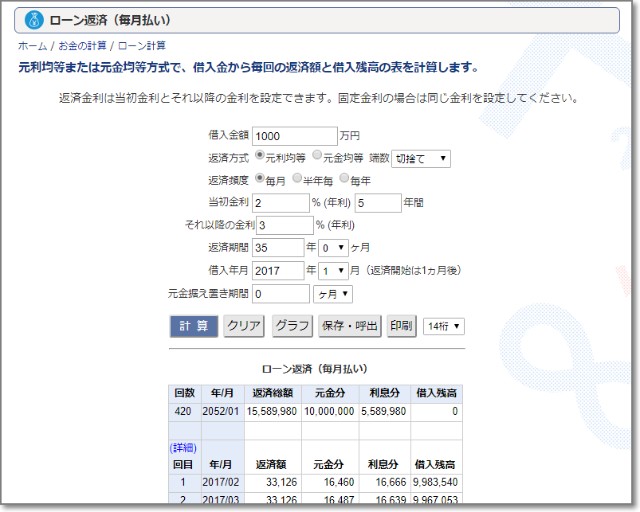Screen dimensions: 640x512
Task: Choose 半年毎 repayment frequency
Action: tap(297, 179)
